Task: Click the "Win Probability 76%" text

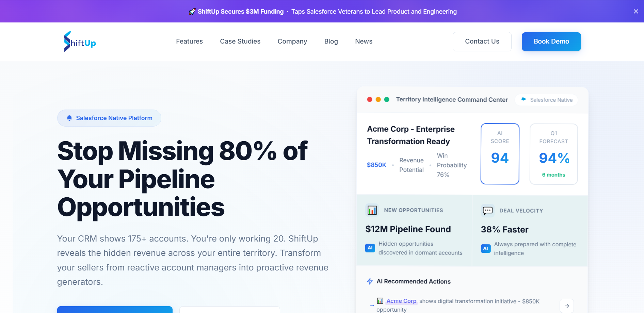Action: [x=452, y=165]
